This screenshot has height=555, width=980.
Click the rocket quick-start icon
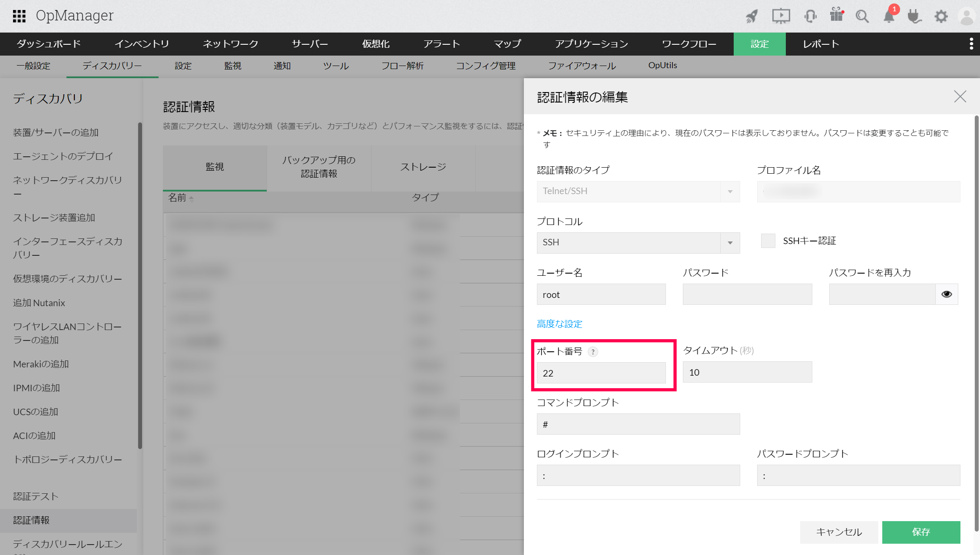point(751,16)
